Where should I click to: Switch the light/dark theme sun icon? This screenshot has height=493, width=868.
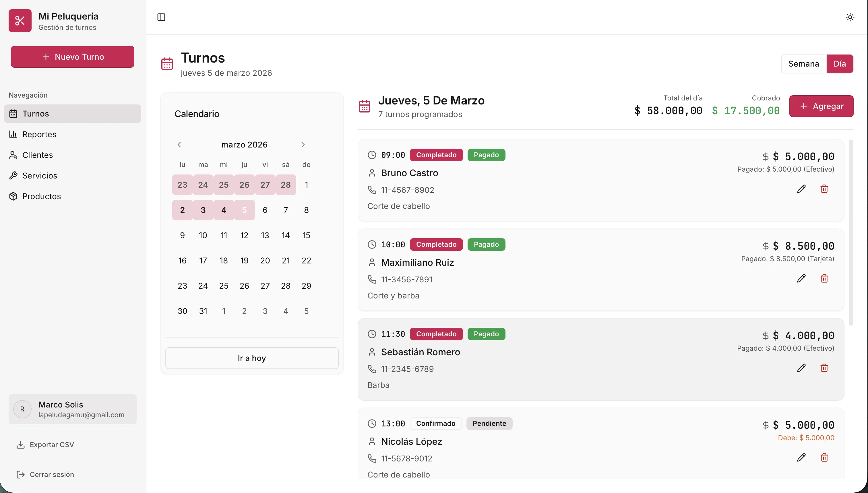coord(850,17)
